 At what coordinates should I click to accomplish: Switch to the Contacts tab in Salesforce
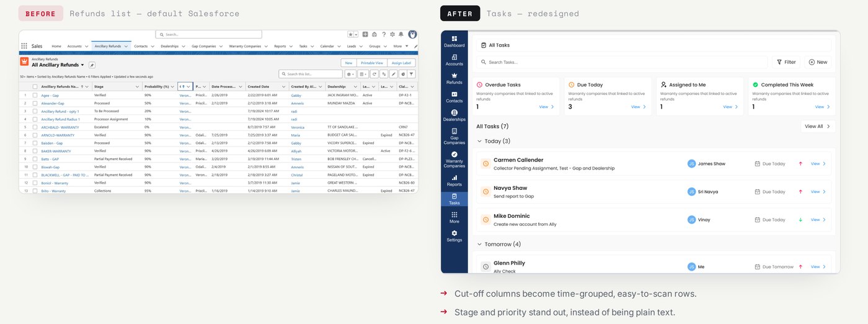point(141,46)
